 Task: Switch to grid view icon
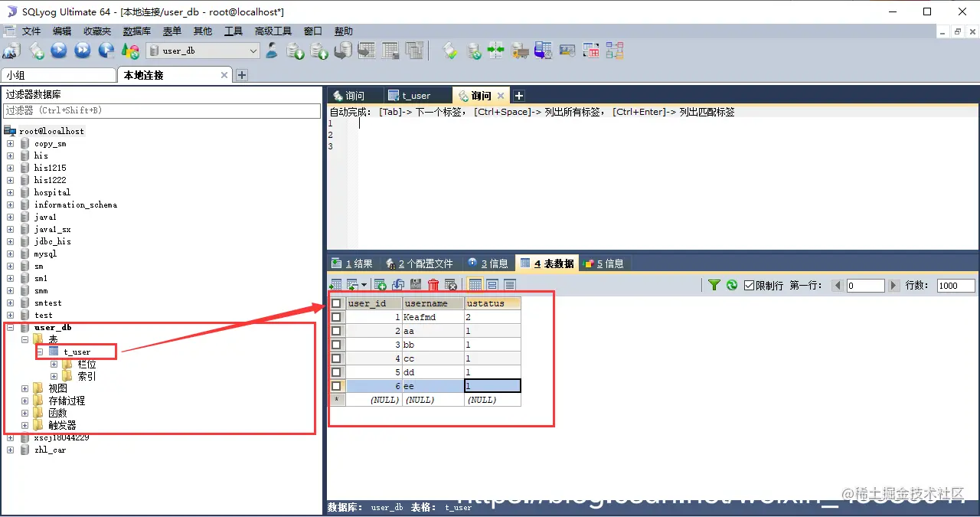tap(475, 285)
